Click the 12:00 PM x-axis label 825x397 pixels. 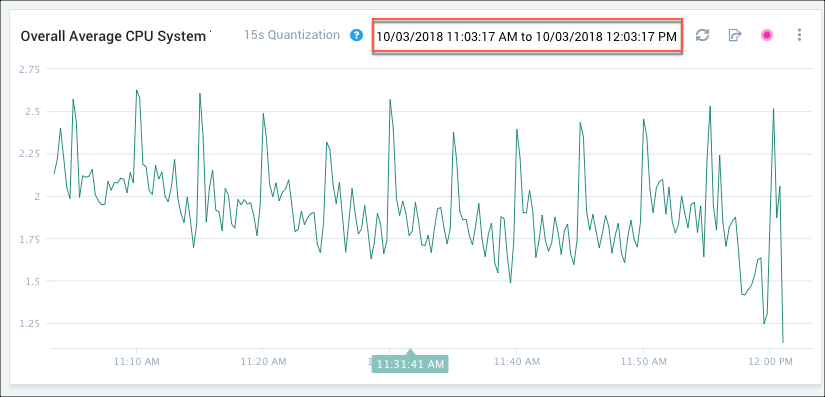(x=770, y=361)
